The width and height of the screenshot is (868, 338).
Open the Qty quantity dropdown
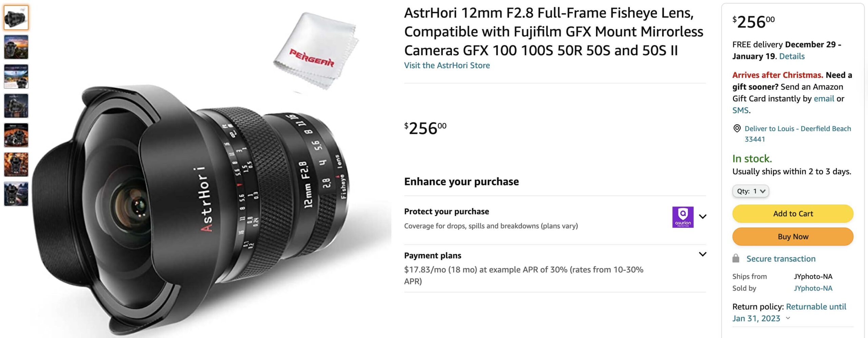tap(750, 191)
